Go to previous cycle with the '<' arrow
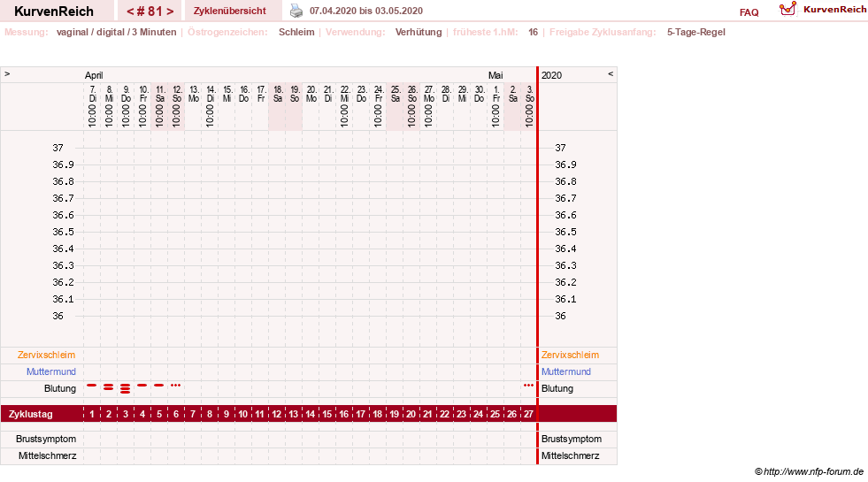 point(130,11)
